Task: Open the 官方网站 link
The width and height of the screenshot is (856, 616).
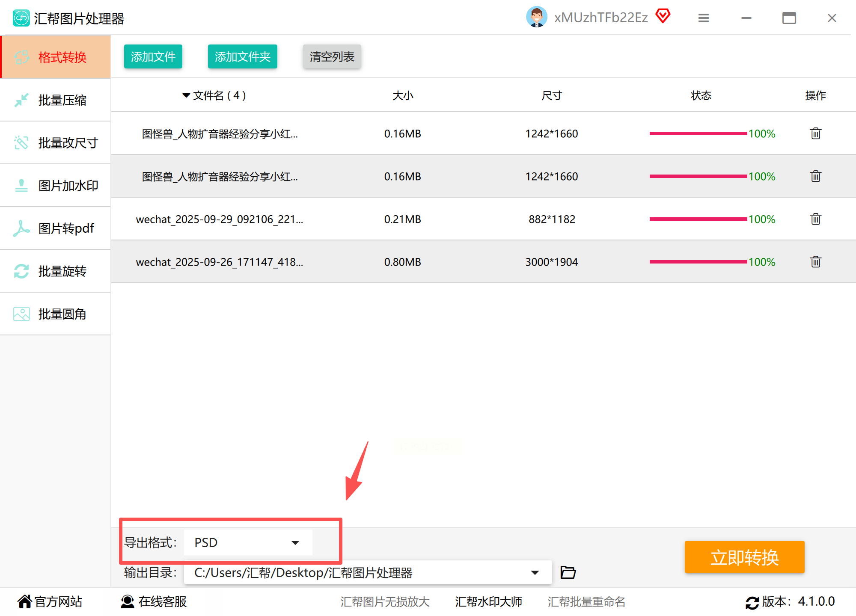Action: tap(50, 601)
